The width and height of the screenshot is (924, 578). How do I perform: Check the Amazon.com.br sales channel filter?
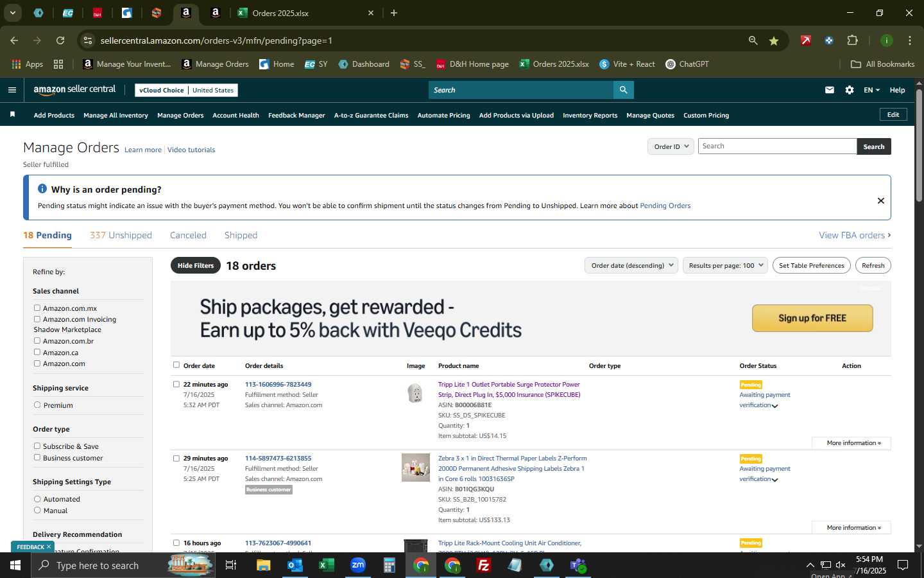coord(37,340)
